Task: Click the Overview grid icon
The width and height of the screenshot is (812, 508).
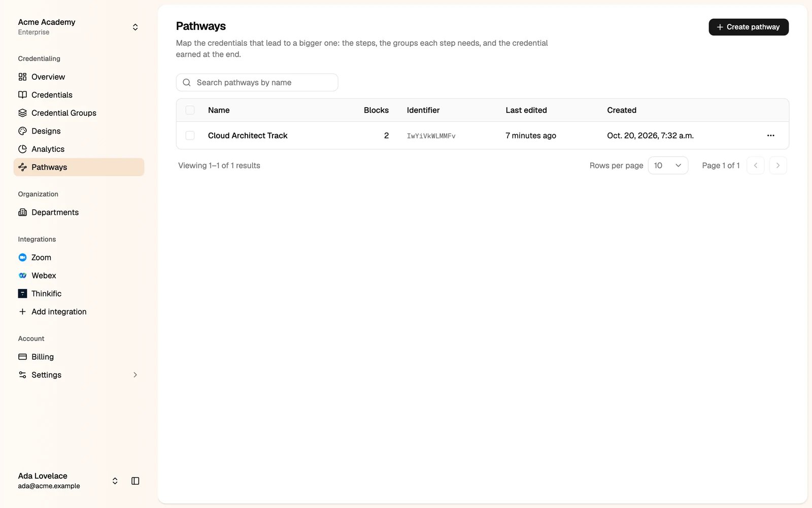Action: point(22,77)
